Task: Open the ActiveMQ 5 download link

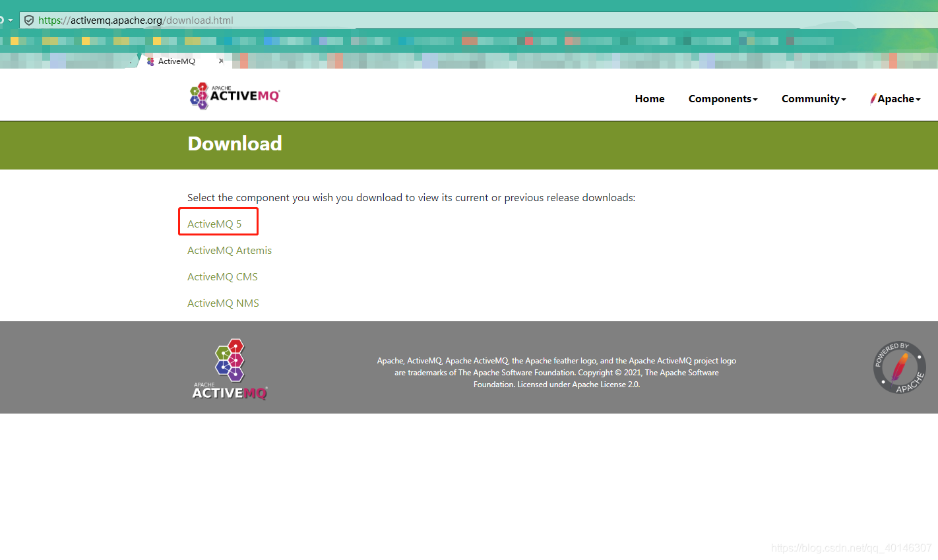Action: [x=214, y=224]
